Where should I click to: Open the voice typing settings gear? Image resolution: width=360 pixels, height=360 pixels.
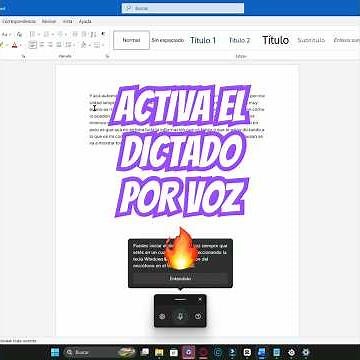162,316
